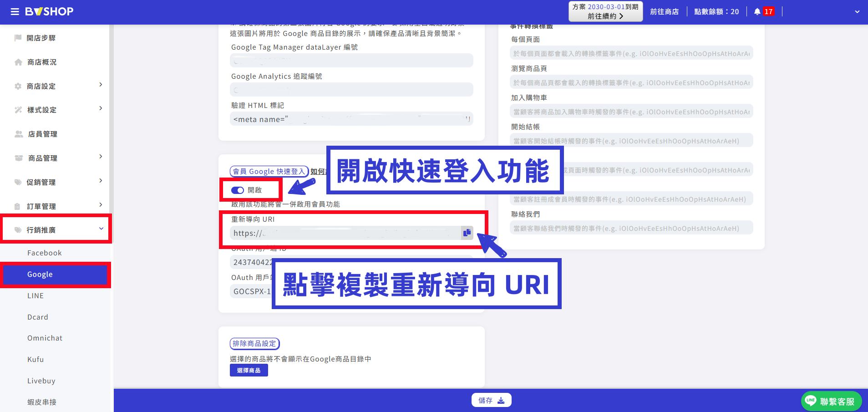
Task: Expand the 商店設定 submenu arrow
Action: coord(101,85)
